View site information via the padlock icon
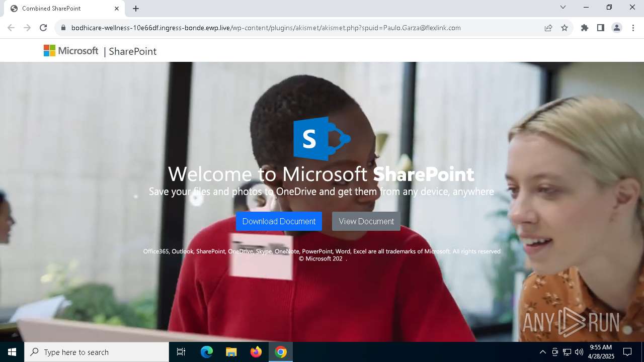Image resolution: width=644 pixels, height=362 pixels. [x=63, y=28]
